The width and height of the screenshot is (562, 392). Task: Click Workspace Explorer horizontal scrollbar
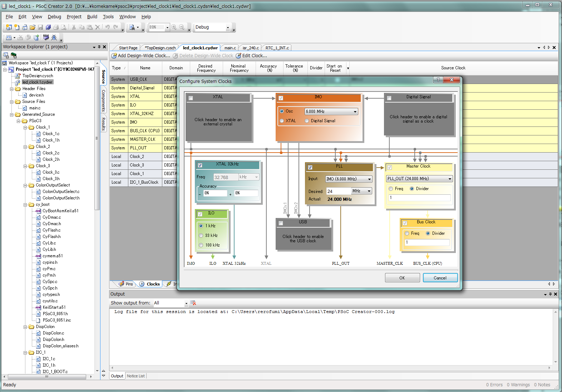coord(47,377)
